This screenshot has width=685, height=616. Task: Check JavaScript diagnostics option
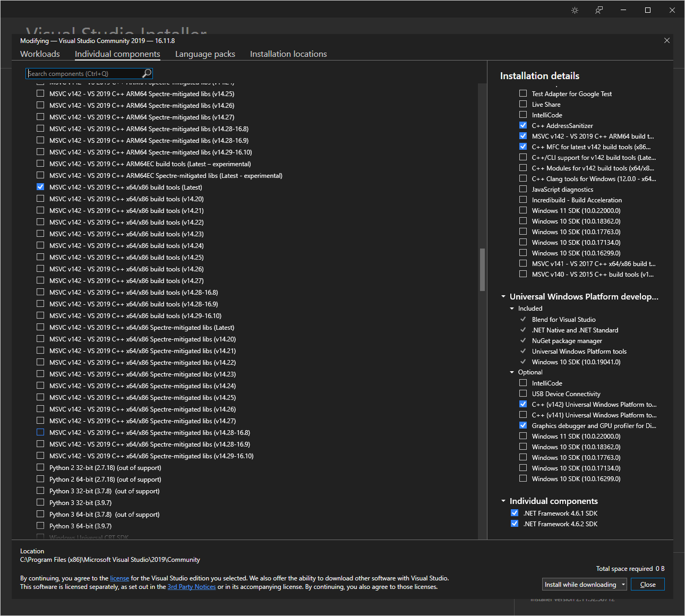pyautogui.click(x=523, y=189)
